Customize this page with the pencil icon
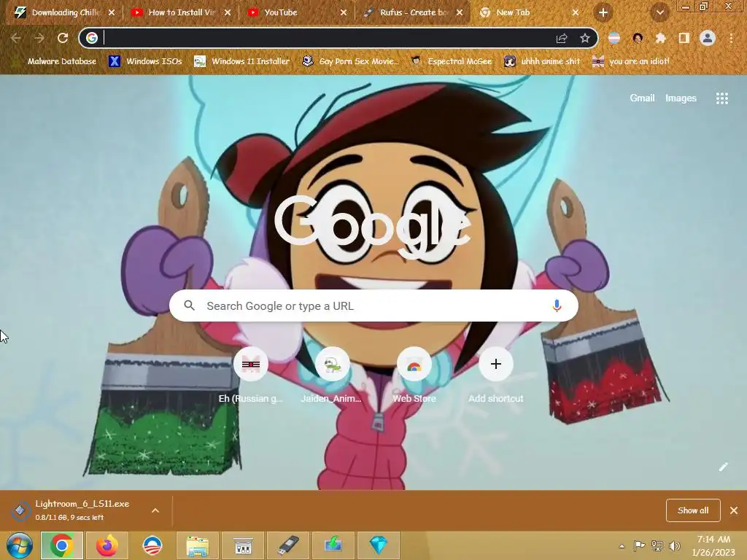The image size is (747, 560). (x=723, y=467)
